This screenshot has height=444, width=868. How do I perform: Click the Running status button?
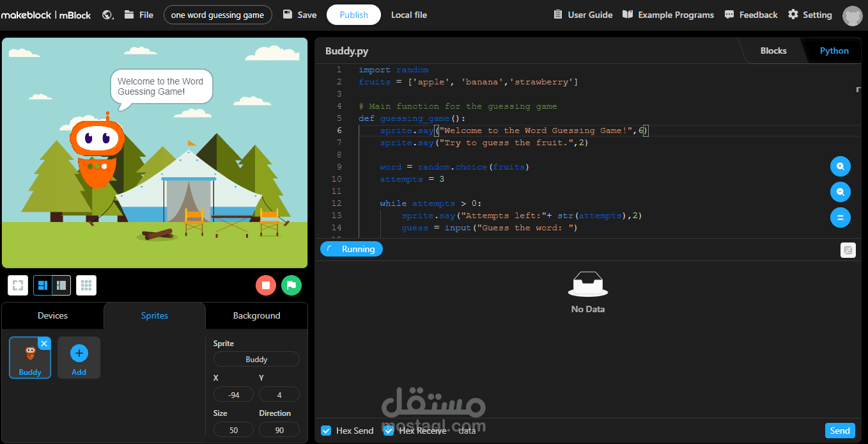tap(352, 249)
